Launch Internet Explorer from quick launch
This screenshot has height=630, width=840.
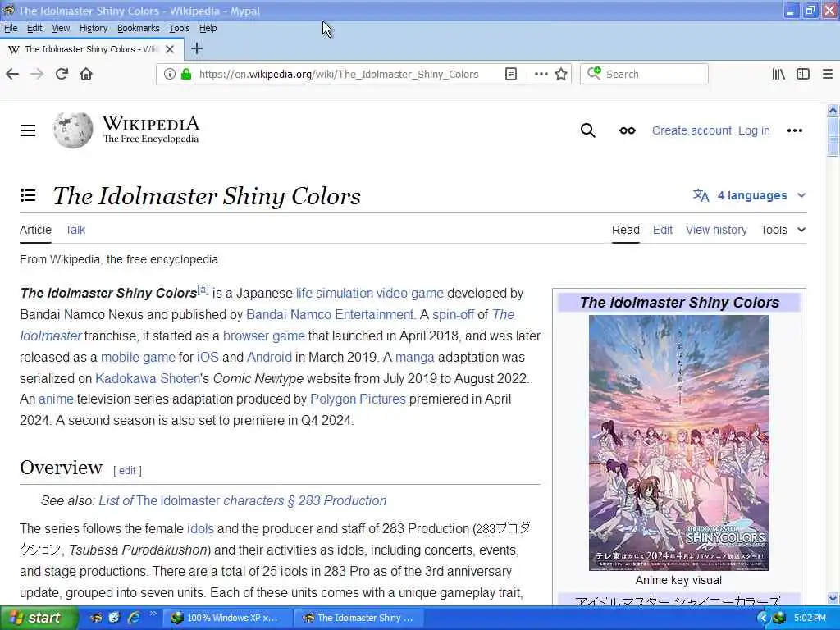click(134, 618)
